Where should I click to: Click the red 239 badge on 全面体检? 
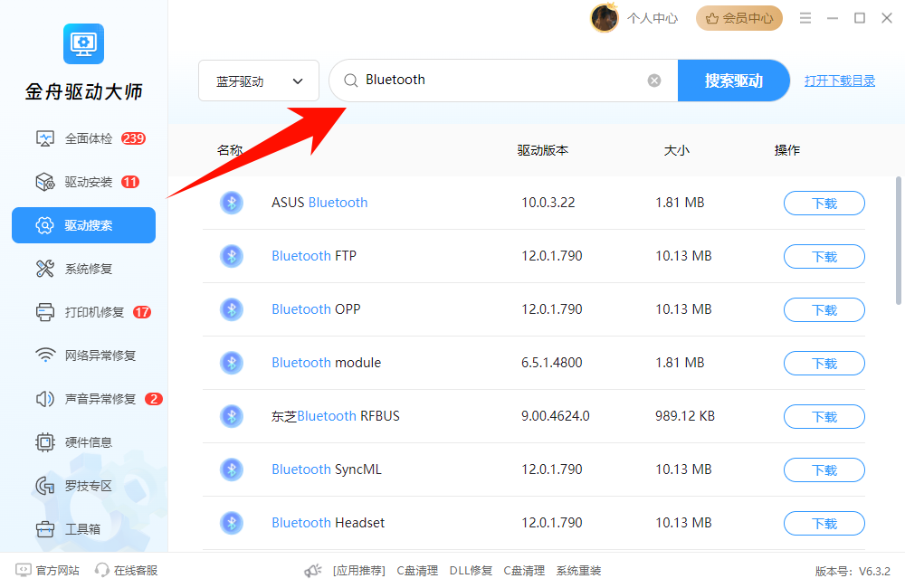133,138
